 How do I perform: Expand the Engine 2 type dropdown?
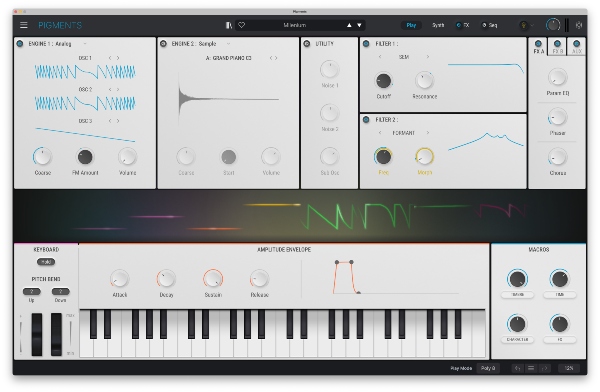228,44
